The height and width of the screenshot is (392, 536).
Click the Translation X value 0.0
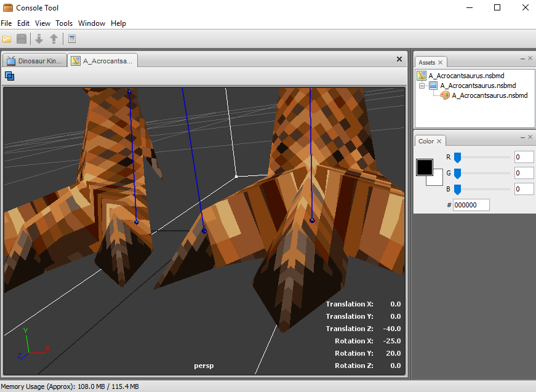point(396,304)
